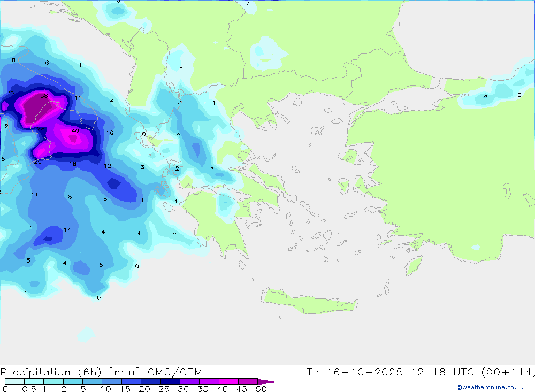Click the 58 mm value on the map
This screenshot has width=535, height=392.
44,96
